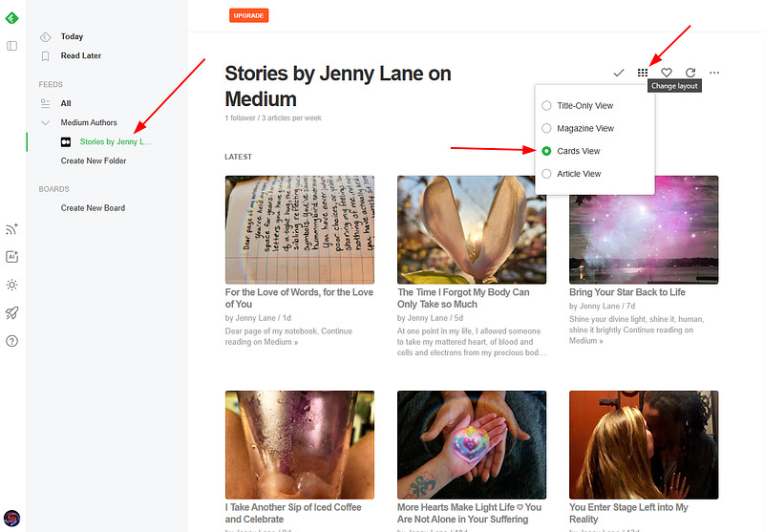The image size is (764, 532).
Task: Click the orange UPGRADE button
Action: pyautogui.click(x=249, y=15)
